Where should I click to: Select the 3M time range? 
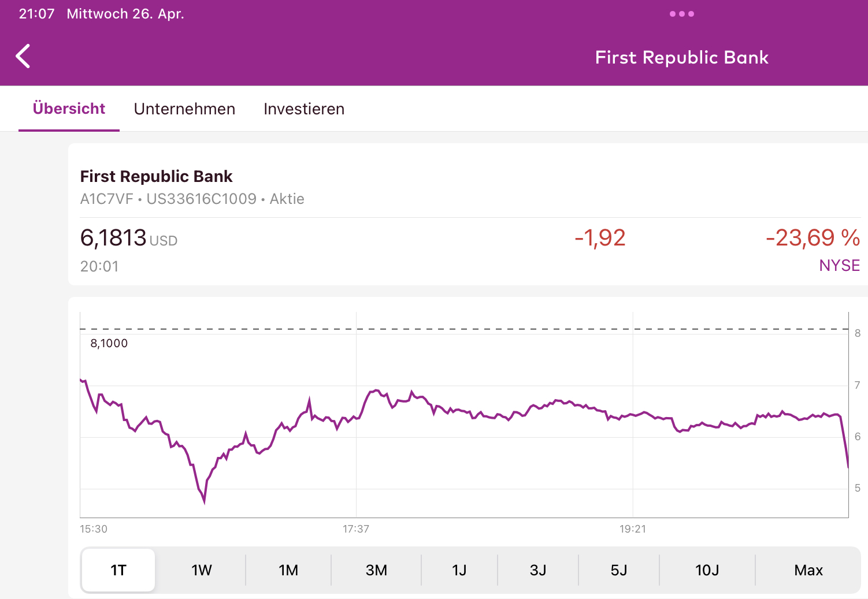coord(376,570)
